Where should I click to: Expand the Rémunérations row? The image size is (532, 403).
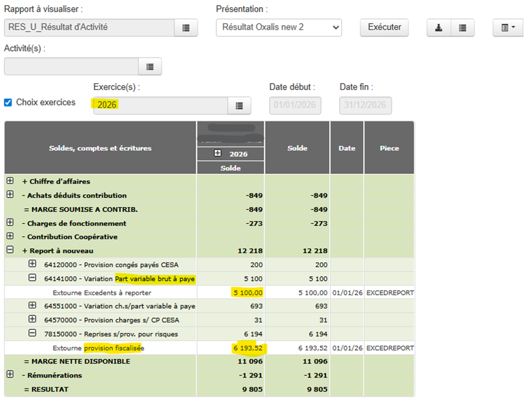[x=10, y=375]
